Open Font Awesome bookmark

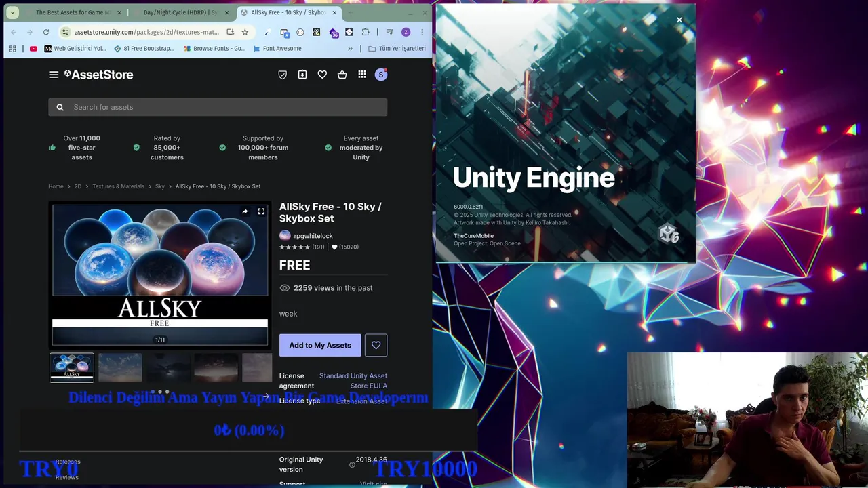[x=277, y=49]
